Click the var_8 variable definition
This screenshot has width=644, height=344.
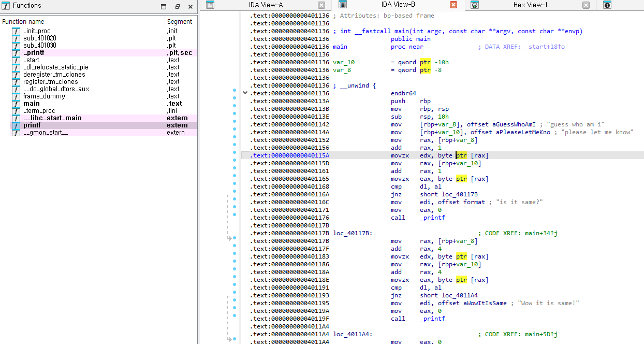342,70
